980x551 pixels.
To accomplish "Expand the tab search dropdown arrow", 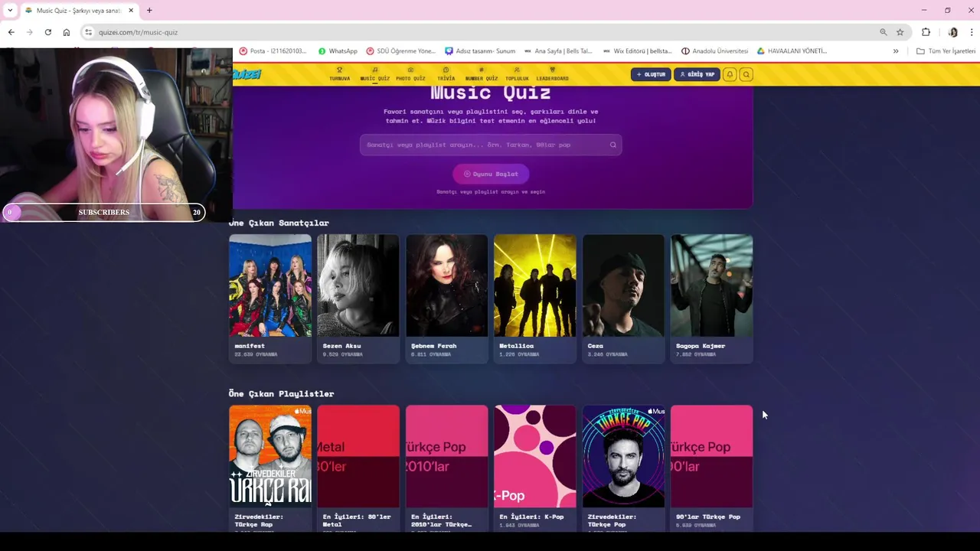I will pyautogui.click(x=10, y=11).
